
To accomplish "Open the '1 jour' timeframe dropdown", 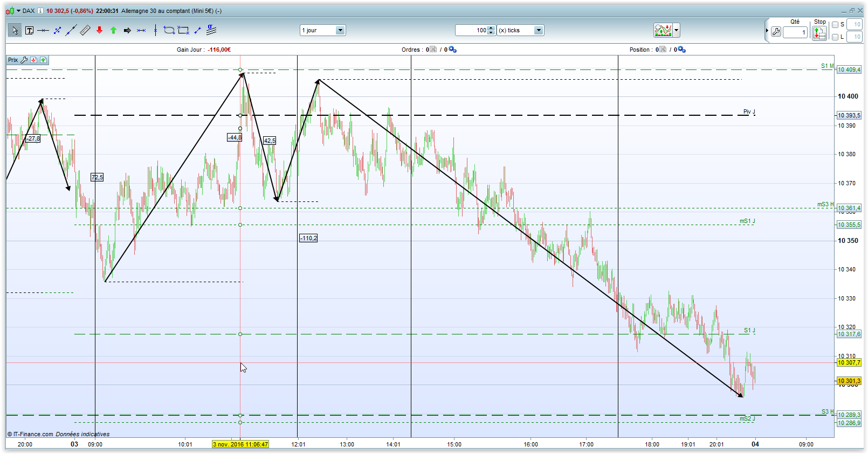I will pyautogui.click(x=322, y=31).
